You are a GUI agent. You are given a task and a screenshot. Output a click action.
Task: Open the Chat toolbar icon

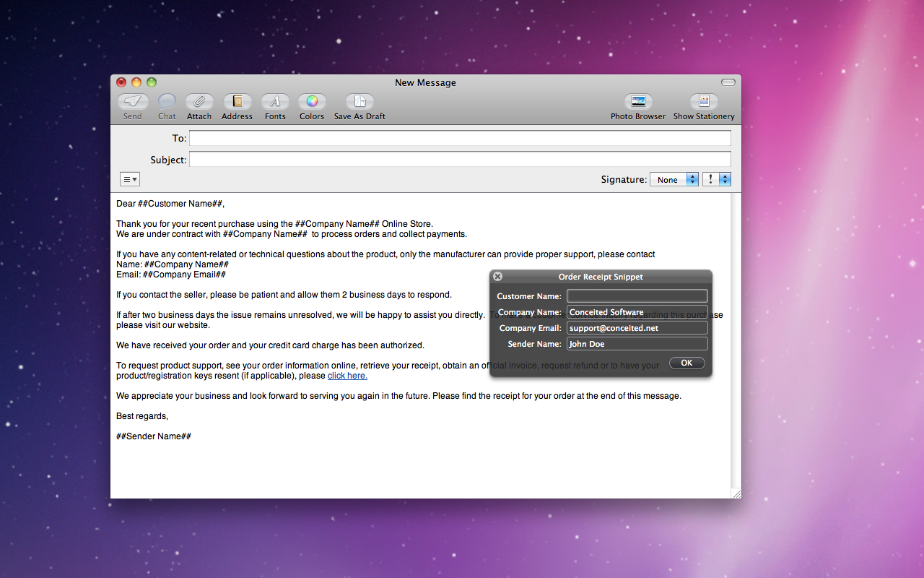coord(167,102)
